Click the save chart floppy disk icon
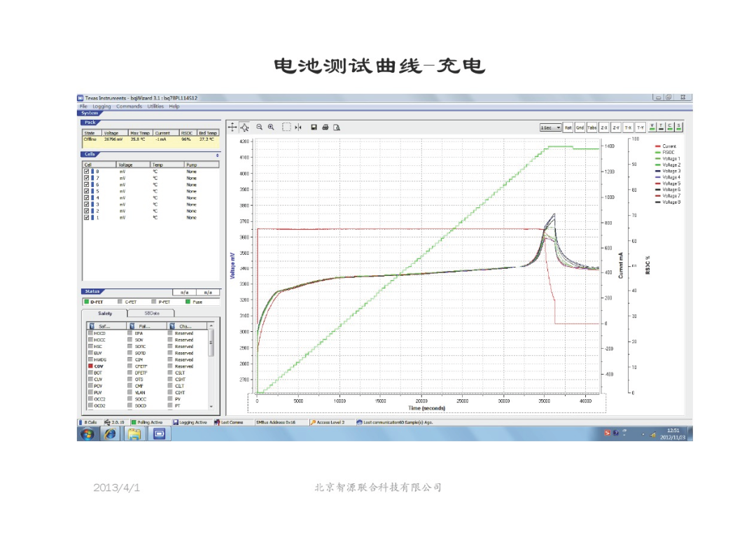This screenshot has height=535, width=756. point(314,127)
